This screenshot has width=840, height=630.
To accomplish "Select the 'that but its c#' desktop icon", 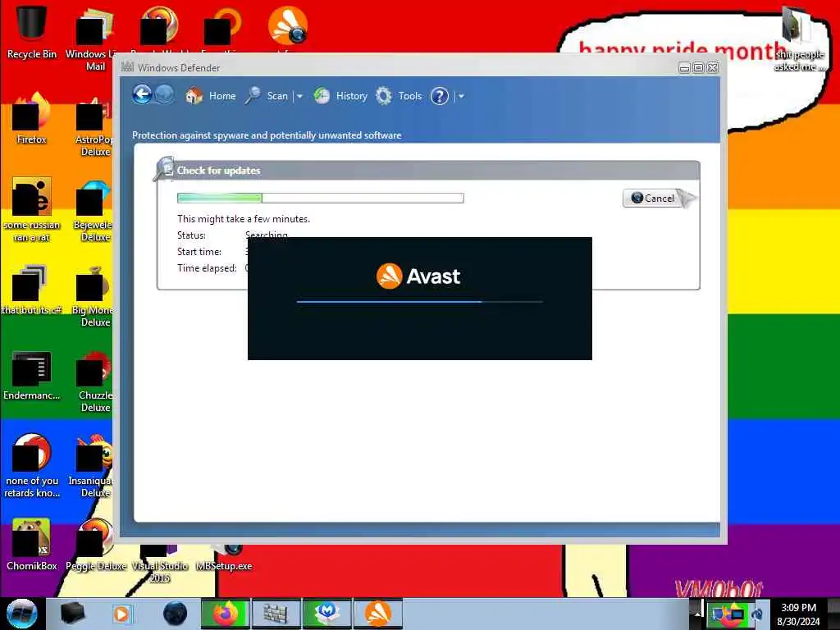I will point(32,290).
